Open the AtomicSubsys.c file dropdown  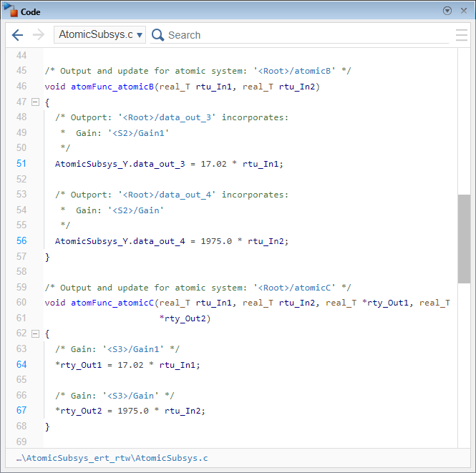100,34
